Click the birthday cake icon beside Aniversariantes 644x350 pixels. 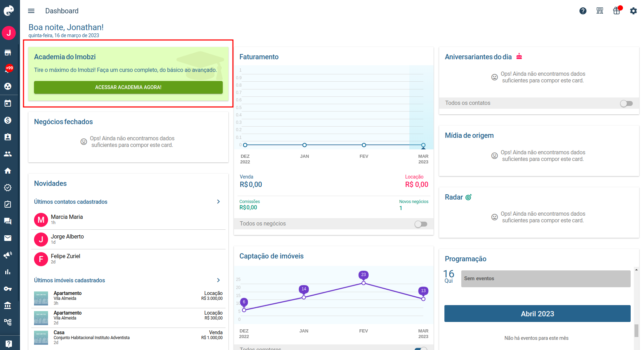tap(519, 56)
